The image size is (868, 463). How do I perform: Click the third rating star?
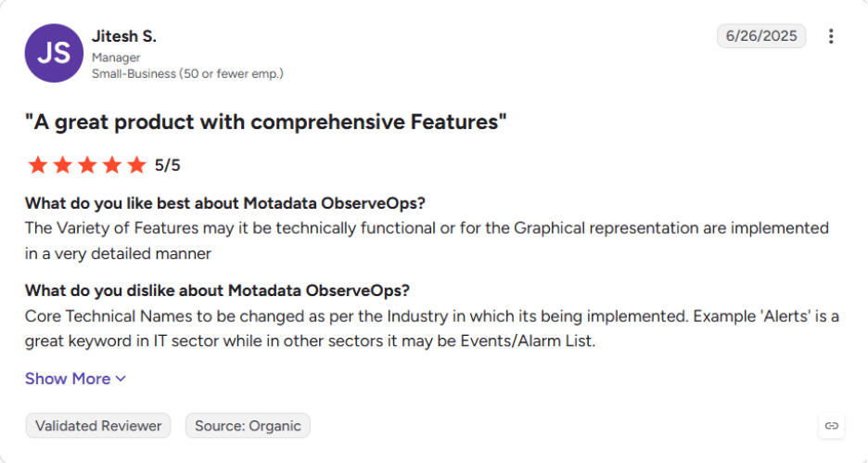click(x=87, y=165)
